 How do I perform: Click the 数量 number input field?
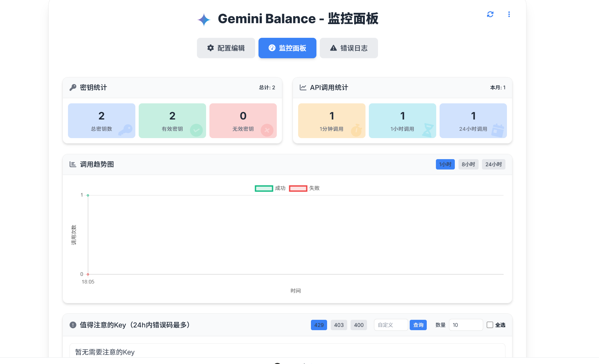pyautogui.click(x=465, y=325)
